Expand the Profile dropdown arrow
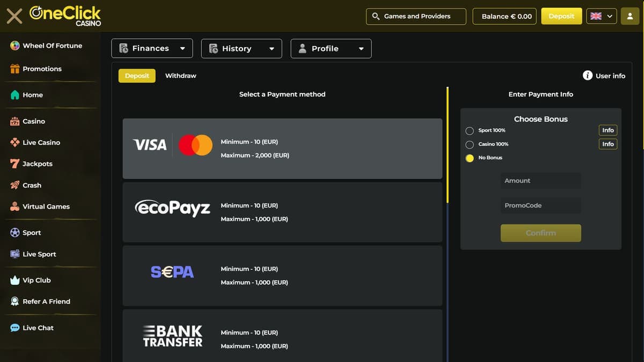This screenshot has width=644, height=362. tap(361, 48)
